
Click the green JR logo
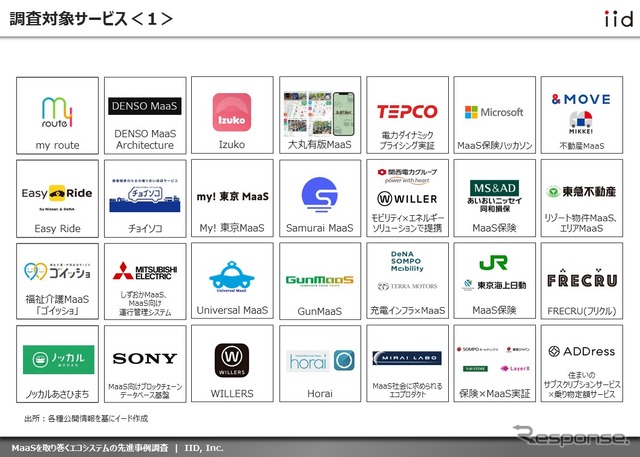494,263
